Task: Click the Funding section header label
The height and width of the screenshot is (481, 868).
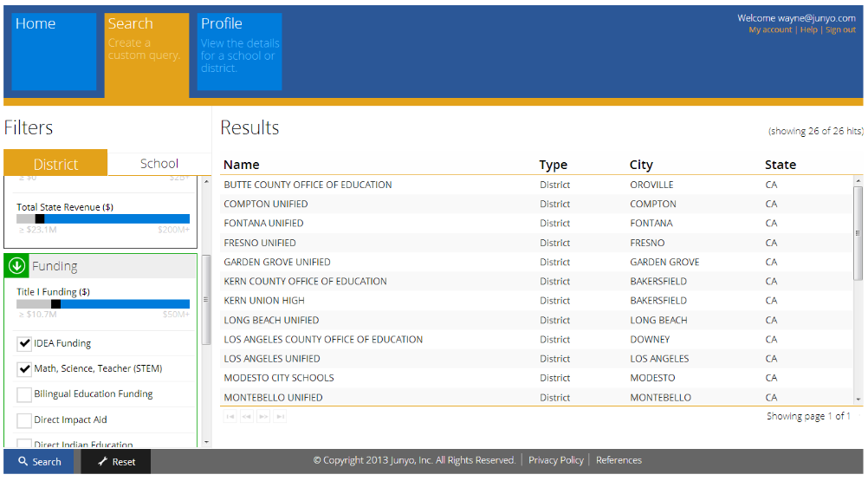Action: (x=55, y=266)
